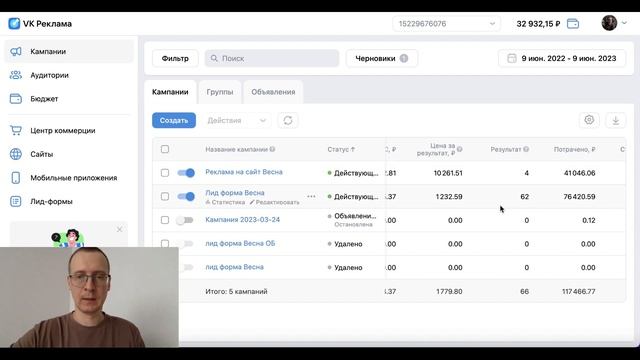Open the date range picker
The image size is (640, 360).
(x=562, y=58)
